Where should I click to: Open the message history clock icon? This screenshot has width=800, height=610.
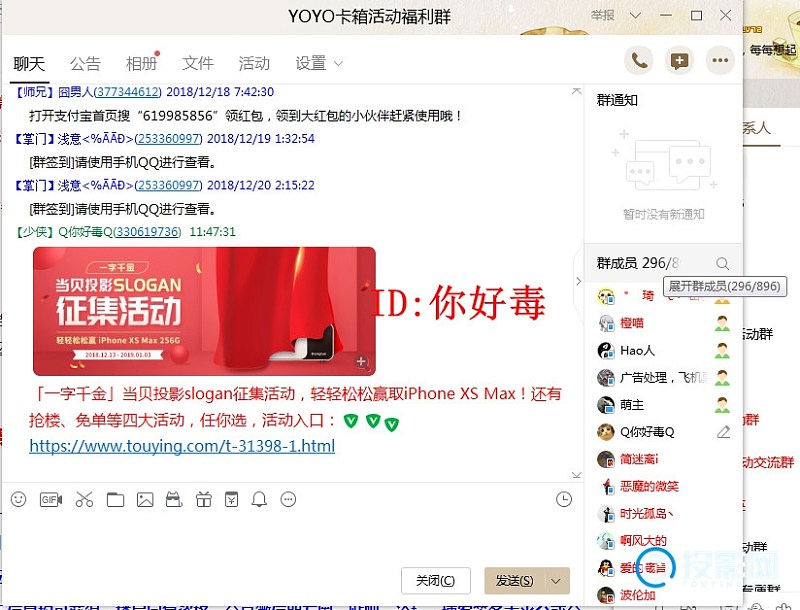[x=564, y=499]
